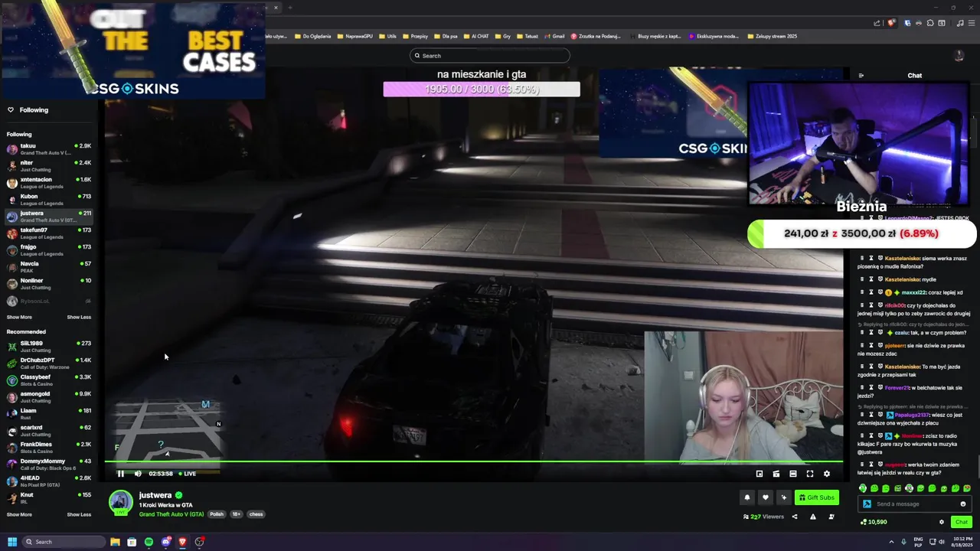Click the Gift Subs button

coord(816,497)
